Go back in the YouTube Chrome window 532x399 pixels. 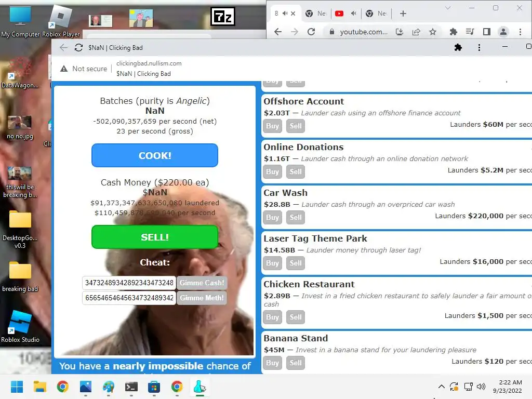278,32
